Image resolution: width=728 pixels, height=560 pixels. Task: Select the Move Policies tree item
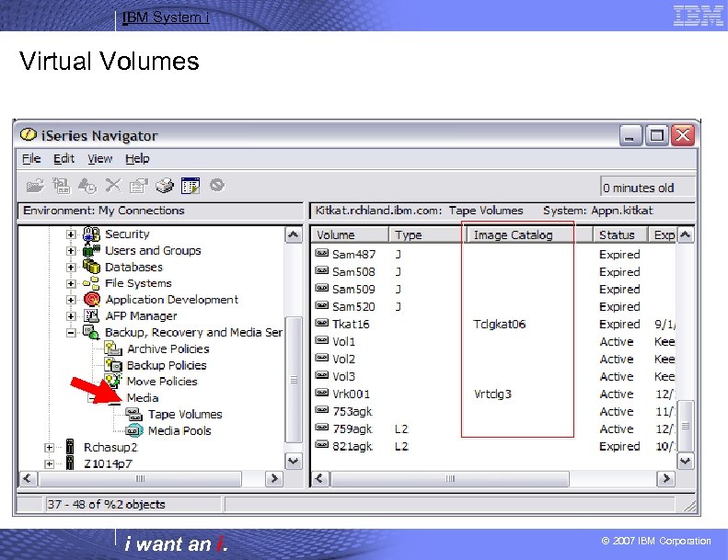(x=162, y=382)
